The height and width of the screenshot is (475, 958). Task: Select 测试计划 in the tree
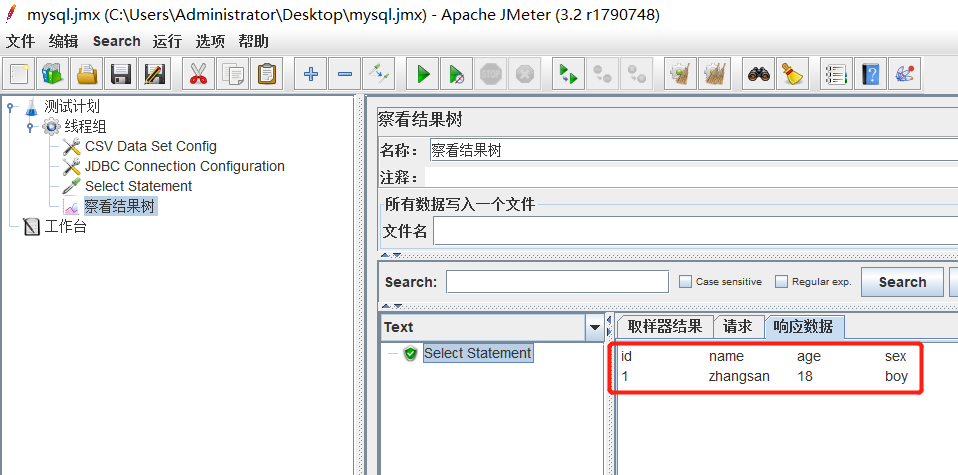point(71,107)
